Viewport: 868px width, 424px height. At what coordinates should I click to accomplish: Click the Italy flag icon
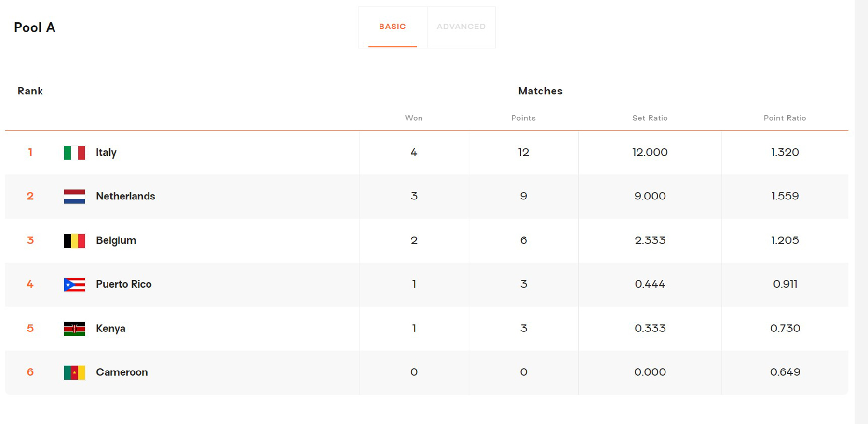point(74,153)
